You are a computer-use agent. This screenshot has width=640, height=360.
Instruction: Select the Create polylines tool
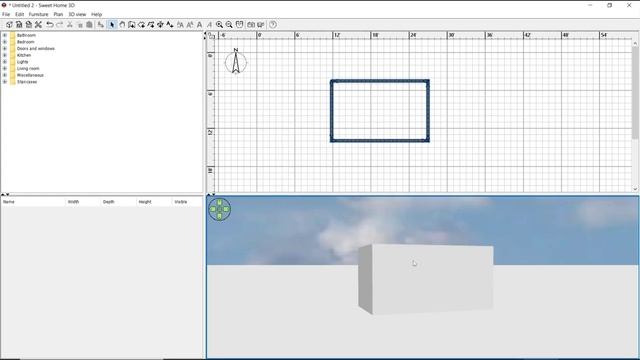(151, 24)
